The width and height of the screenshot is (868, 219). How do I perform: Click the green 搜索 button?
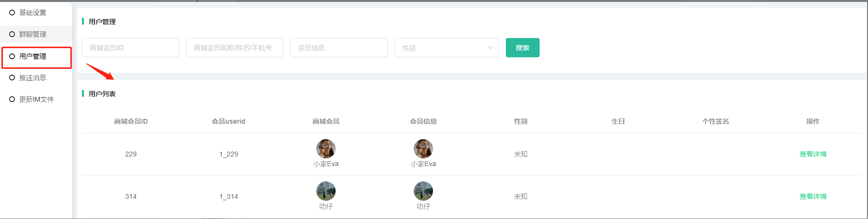522,48
